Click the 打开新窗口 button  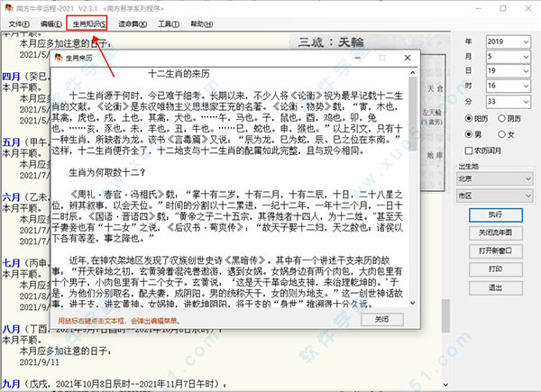click(495, 250)
